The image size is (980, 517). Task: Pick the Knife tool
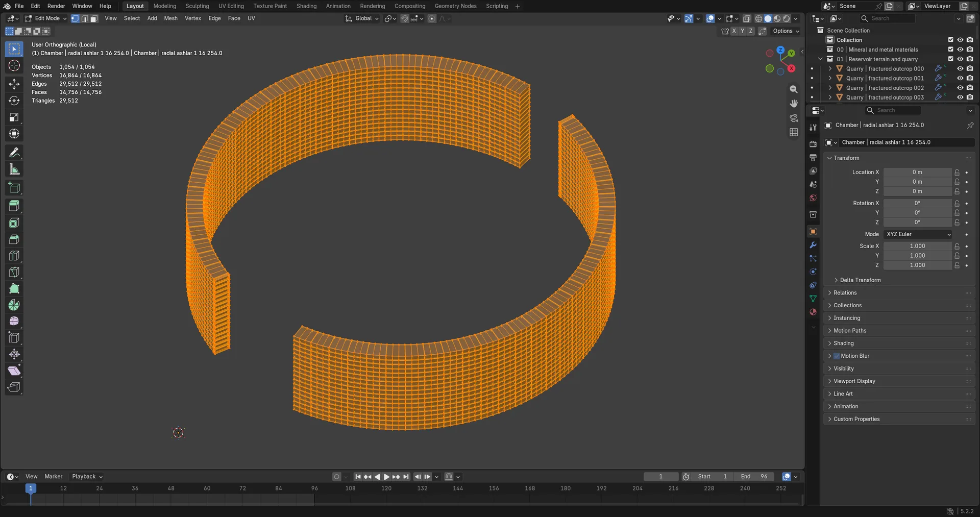point(14,272)
